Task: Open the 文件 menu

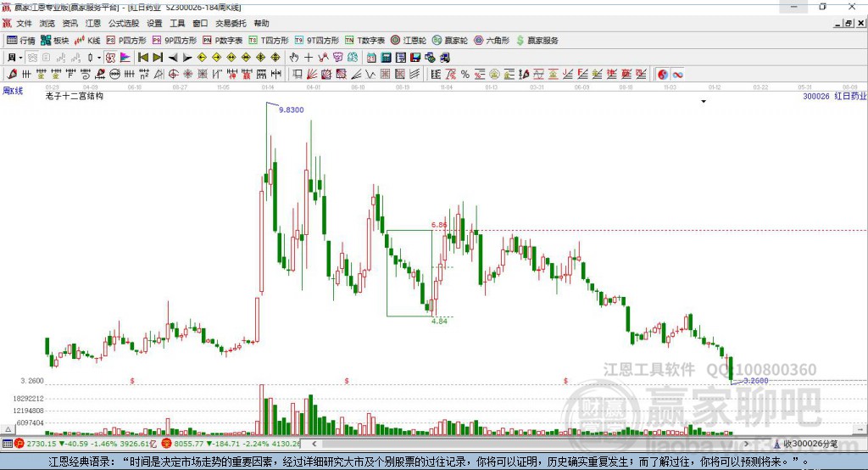Action: click(24, 23)
